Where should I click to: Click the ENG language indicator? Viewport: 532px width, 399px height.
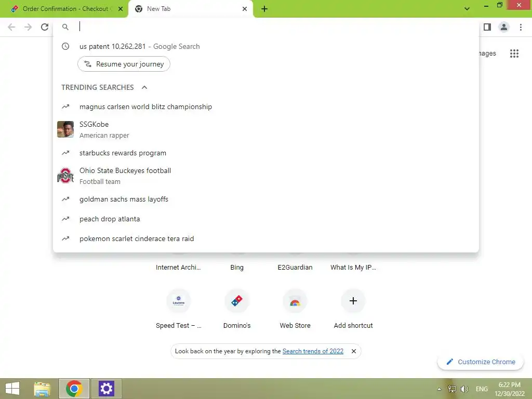click(482, 389)
